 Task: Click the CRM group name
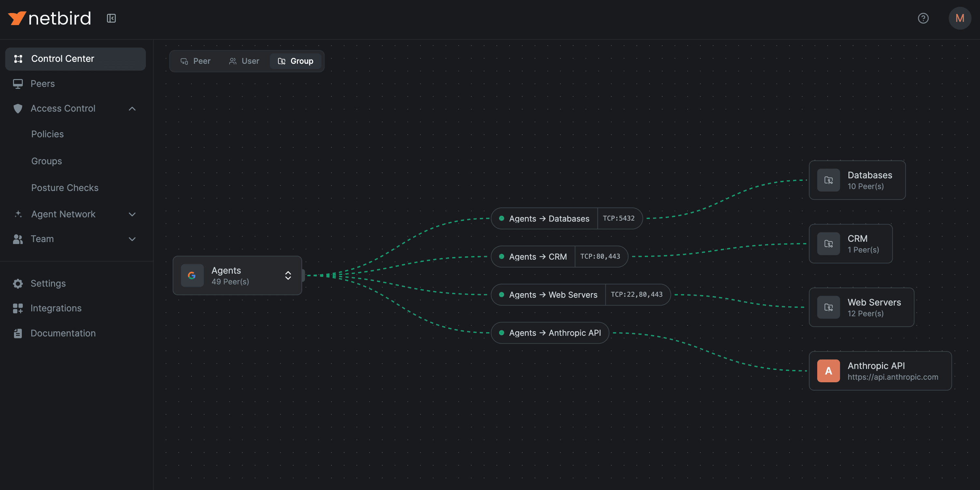[x=858, y=239]
